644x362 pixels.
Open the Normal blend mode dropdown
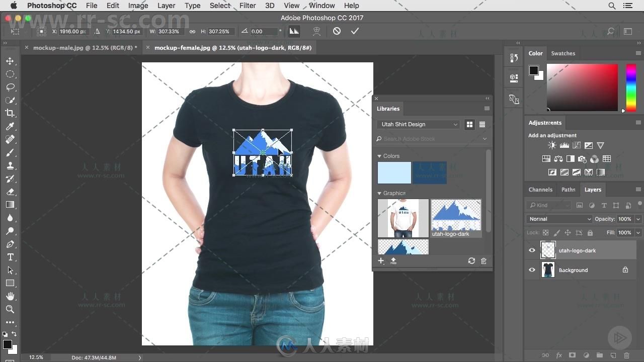(x=559, y=219)
